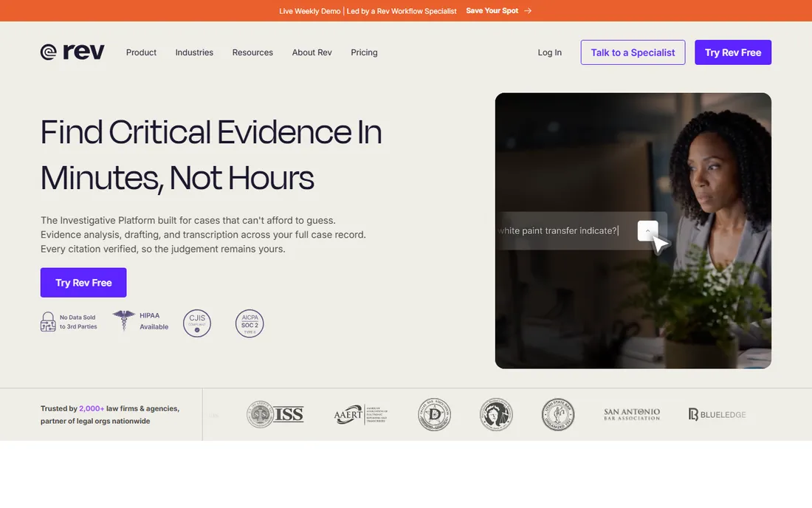Image resolution: width=812 pixels, height=508 pixels.
Task: Click the Blueledge logo
Action: [718, 414]
